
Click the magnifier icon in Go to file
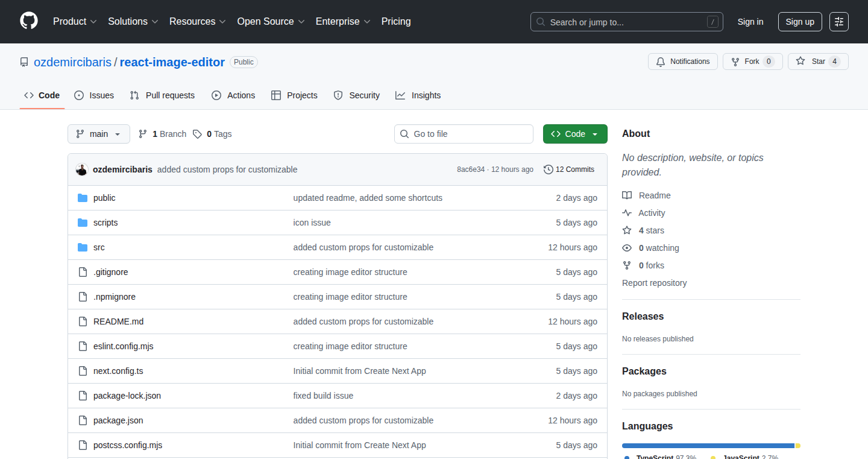(405, 134)
